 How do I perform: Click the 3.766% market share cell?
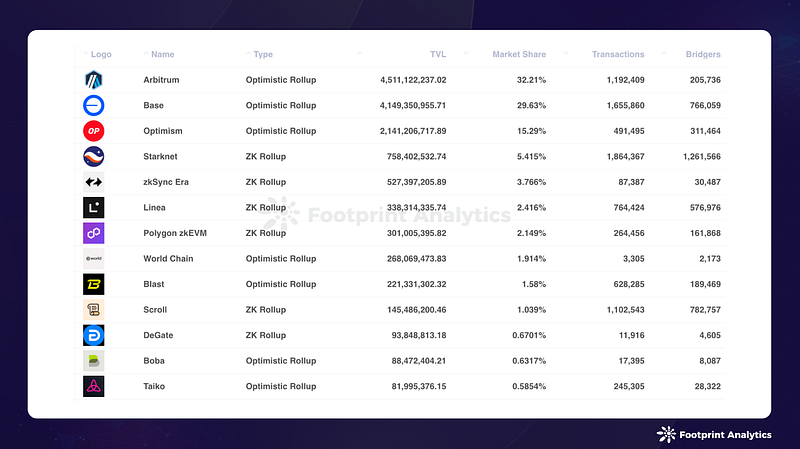(x=531, y=182)
